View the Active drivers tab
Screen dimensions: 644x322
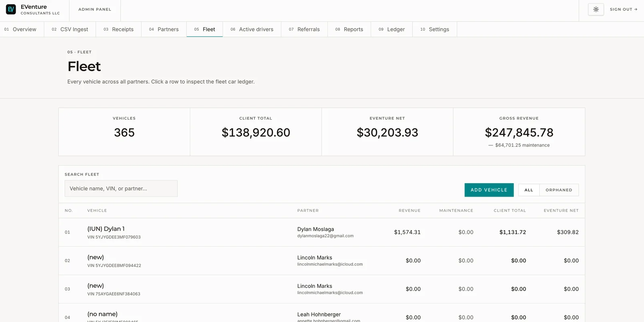click(x=252, y=29)
